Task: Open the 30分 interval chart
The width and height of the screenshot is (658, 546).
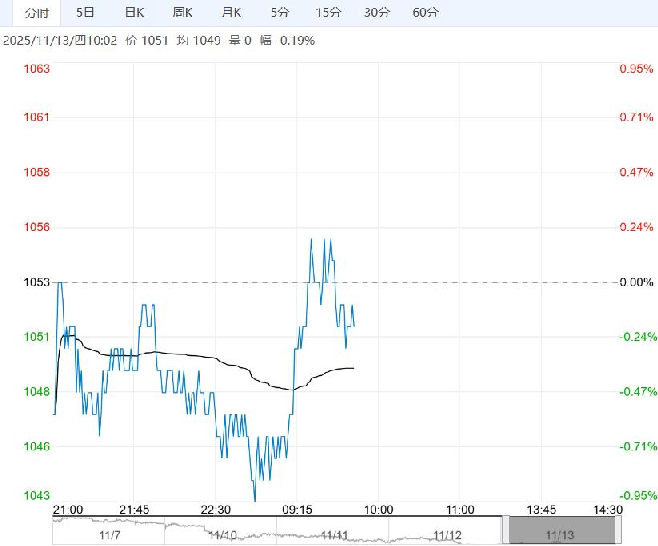Action: tap(377, 13)
